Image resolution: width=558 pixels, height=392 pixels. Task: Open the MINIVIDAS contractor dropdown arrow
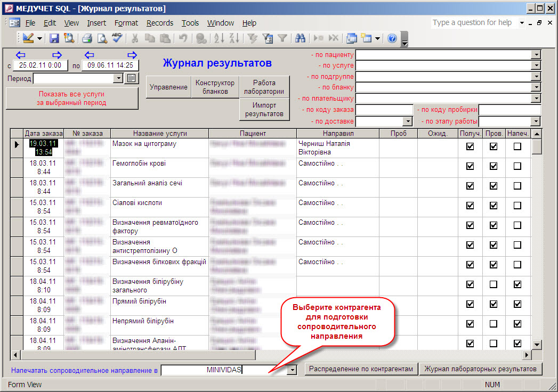pyautogui.click(x=292, y=370)
